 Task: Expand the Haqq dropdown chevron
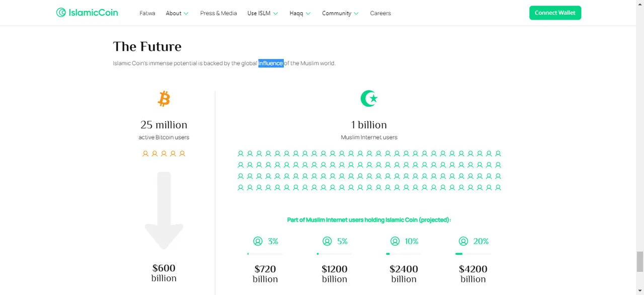[x=308, y=14]
